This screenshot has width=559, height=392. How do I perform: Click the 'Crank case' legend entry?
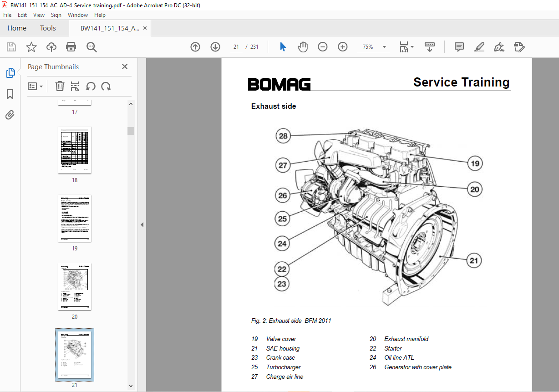tap(280, 357)
